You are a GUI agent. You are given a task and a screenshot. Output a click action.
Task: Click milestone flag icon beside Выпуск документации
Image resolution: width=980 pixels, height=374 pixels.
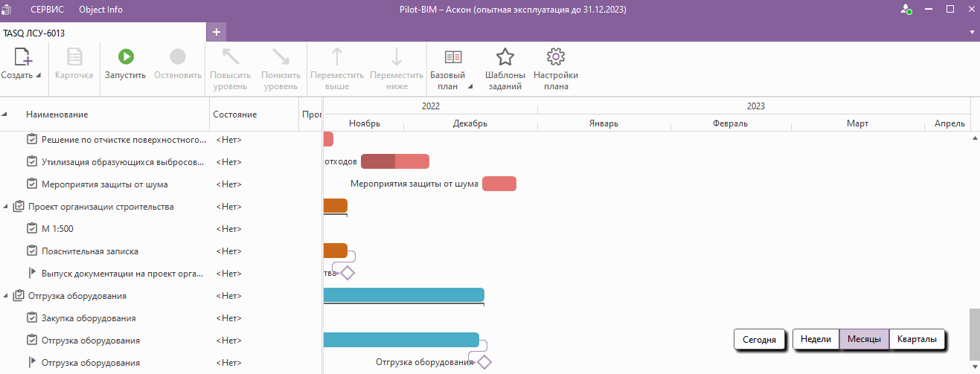(x=32, y=274)
